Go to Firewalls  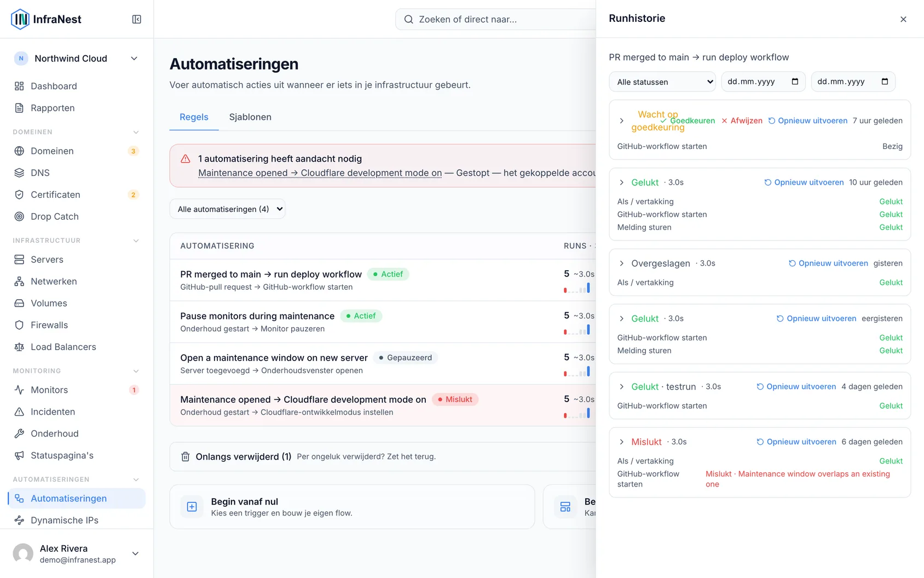pos(77,325)
